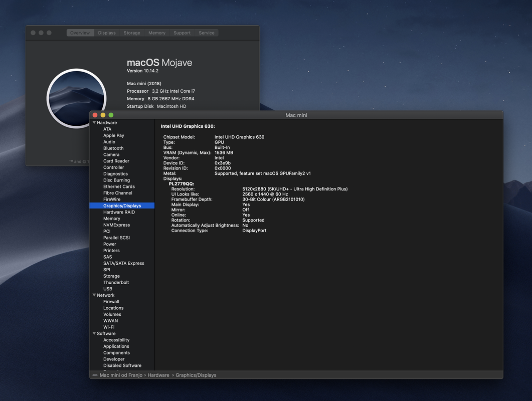Select Fibre Channel in the sidebar
This screenshot has width=532, height=401.
tap(118, 193)
